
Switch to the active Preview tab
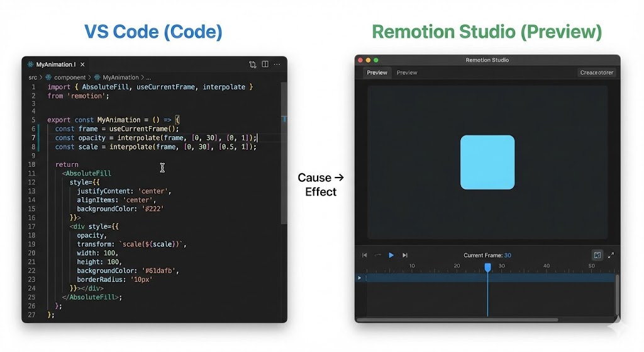tap(377, 72)
